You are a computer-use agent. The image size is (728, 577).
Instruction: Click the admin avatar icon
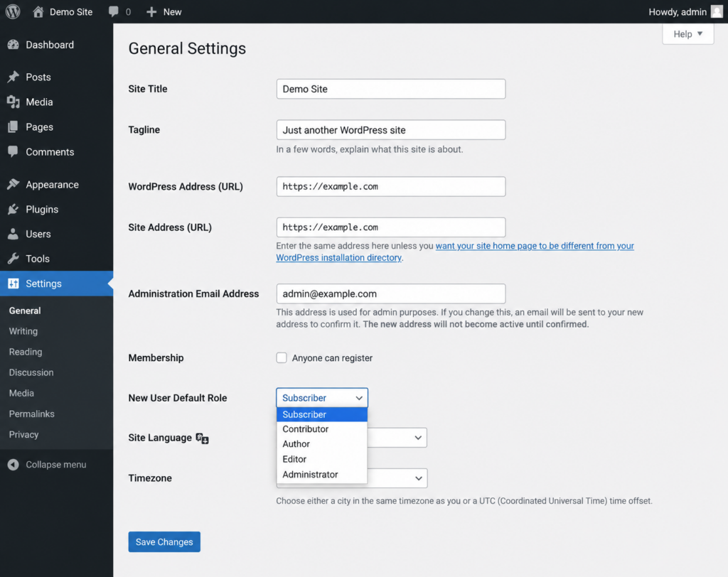click(x=717, y=11)
